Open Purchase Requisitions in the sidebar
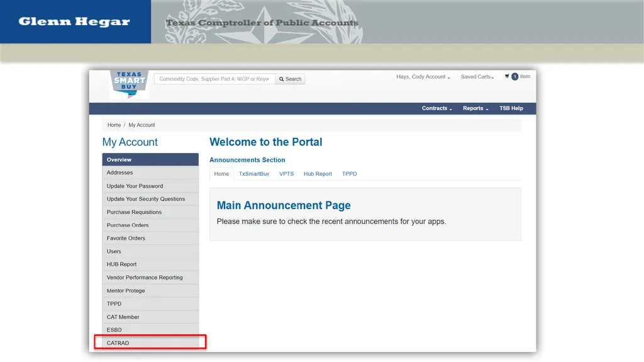This screenshot has height=362, width=644. (x=150, y=212)
